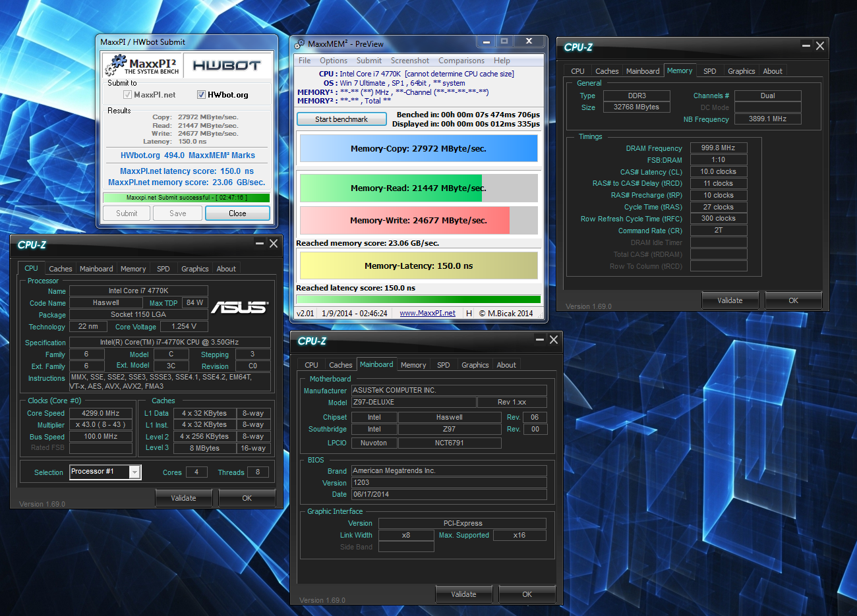Click the HWbot.org 494.0 MaxxMEM² Marks text
This screenshot has height=616, width=857.
pyautogui.click(x=187, y=155)
